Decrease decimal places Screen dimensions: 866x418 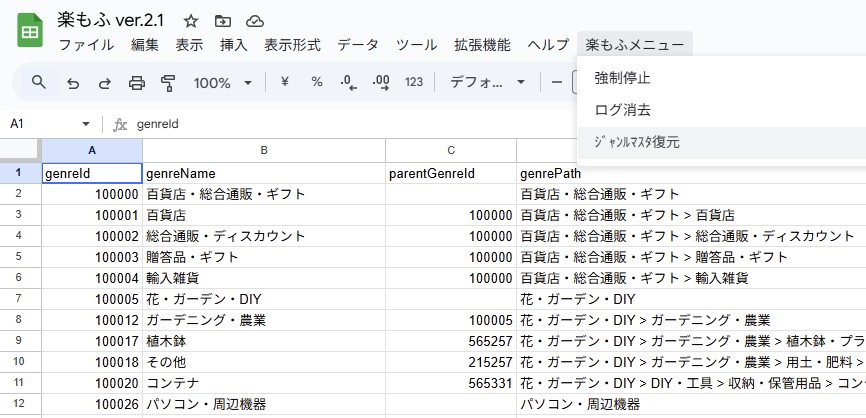pos(348,82)
